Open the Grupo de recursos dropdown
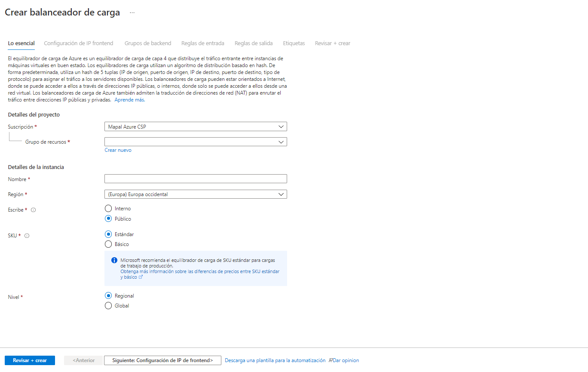The height and width of the screenshot is (372, 588). click(x=196, y=142)
